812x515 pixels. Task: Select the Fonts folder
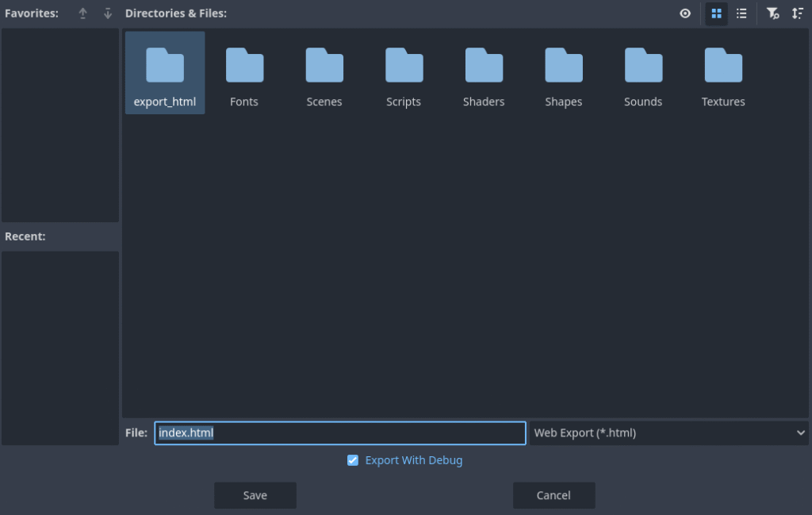[x=244, y=73]
